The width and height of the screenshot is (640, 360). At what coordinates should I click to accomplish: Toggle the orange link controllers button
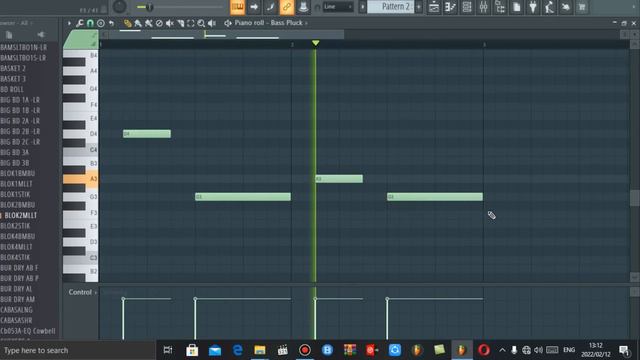point(287,7)
